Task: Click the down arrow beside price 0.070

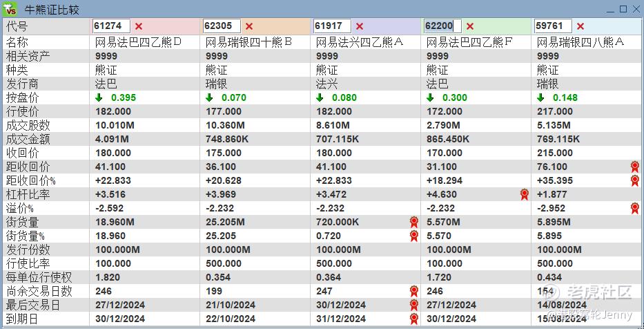Action: (209, 97)
